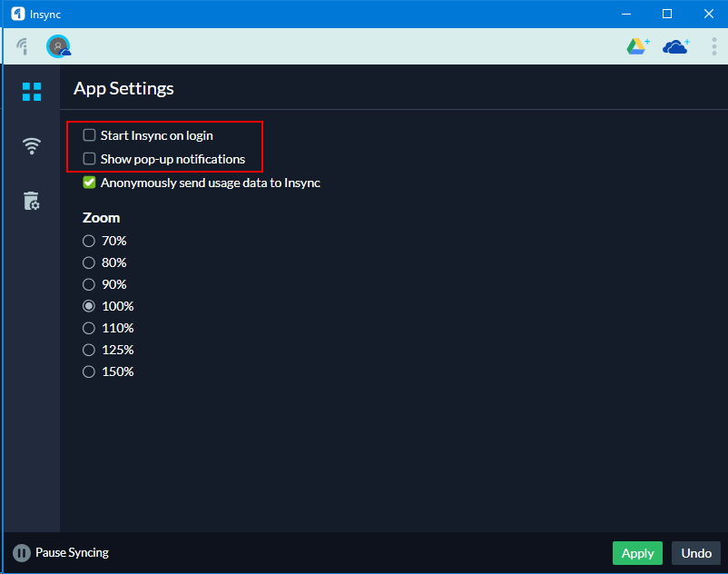Select 70% zoom option
Image resolution: width=728 pixels, height=574 pixels.
pos(89,241)
